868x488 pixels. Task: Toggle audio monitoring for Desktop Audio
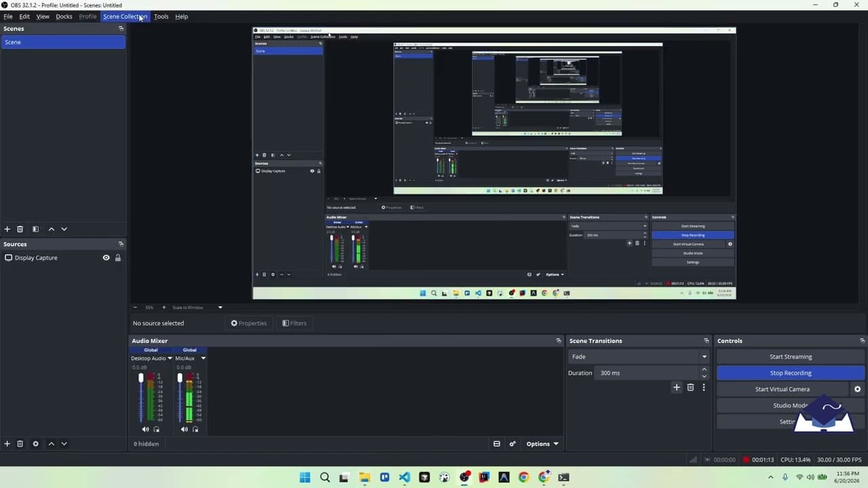click(x=157, y=429)
